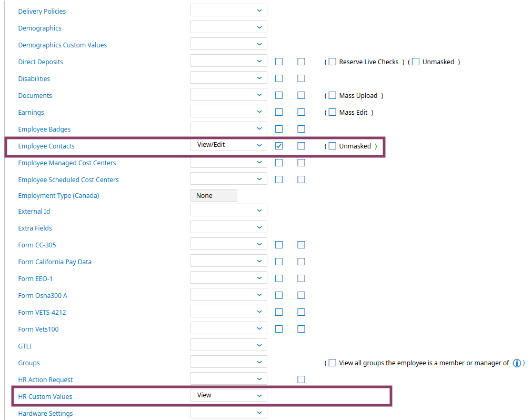This screenshot has width=532, height=420.
Task: Open the Hardware Settings dropdown
Action: coord(229,413)
